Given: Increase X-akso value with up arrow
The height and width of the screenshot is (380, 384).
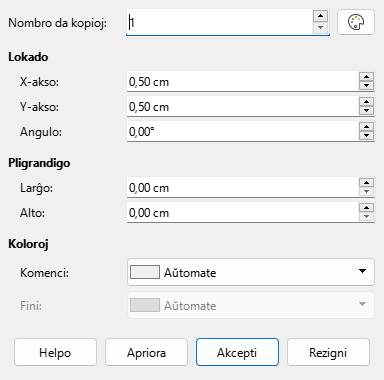Looking at the screenshot, I should [x=366, y=77].
